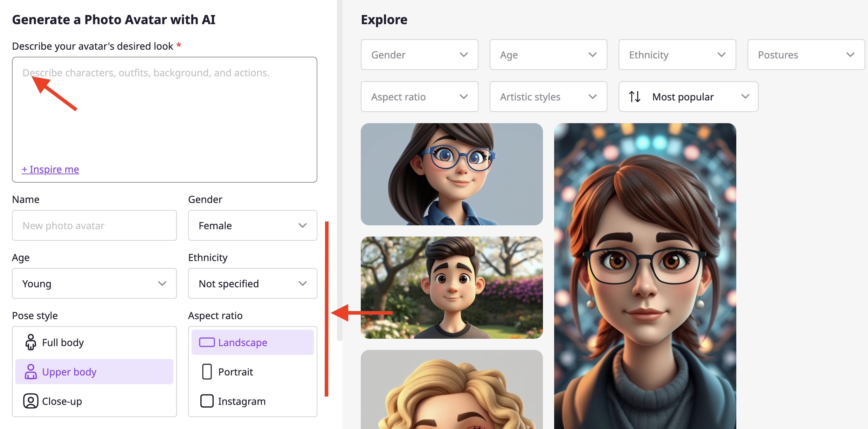Open the Explore Gender filter

click(x=419, y=55)
